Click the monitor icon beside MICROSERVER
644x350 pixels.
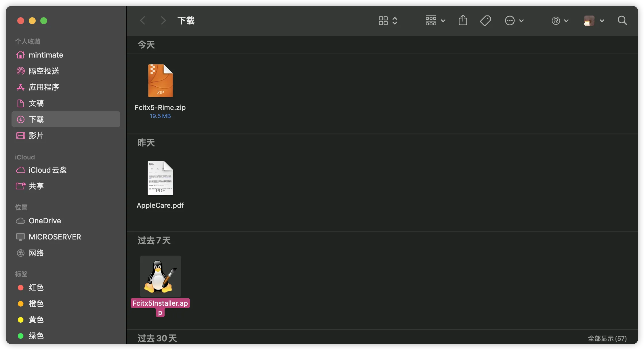[20, 237]
